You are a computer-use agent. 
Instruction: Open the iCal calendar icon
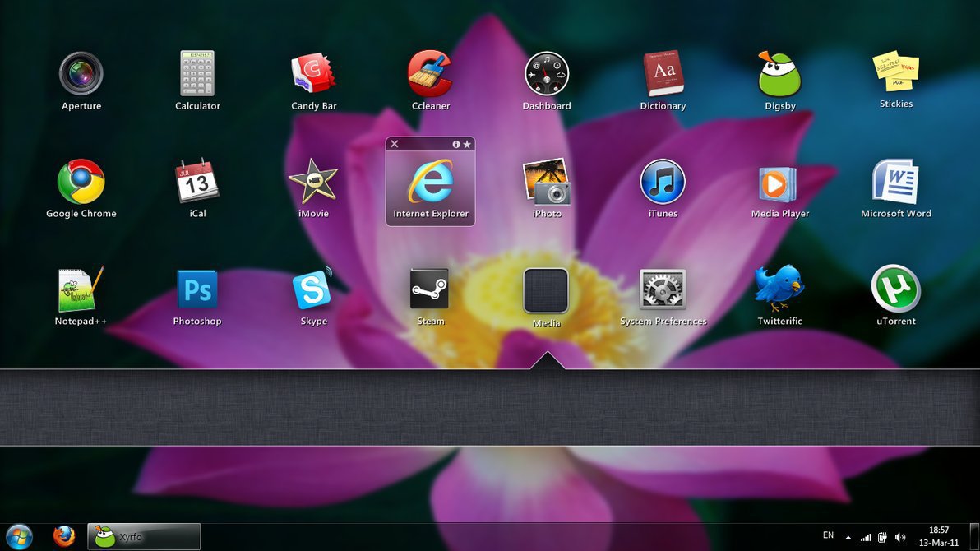point(197,181)
